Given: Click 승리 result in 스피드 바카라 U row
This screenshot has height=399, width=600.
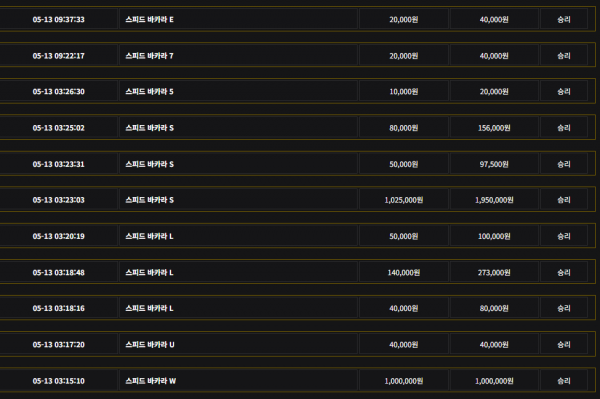Looking at the screenshot, I should pyautogui.click(x=564, y=345).
